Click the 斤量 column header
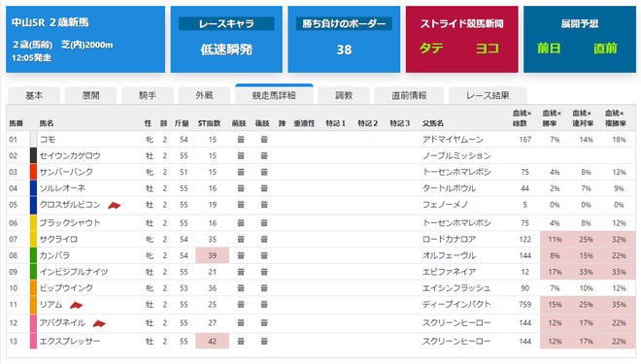The height and width of the screenshot is (364, 641). 182,123
